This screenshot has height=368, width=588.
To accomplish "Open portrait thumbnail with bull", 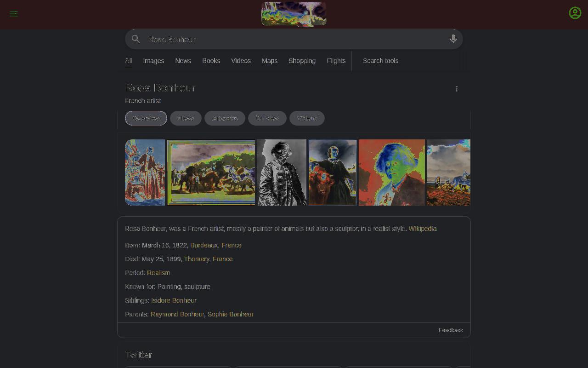I will pyautogui.click(x=333, y=172).
